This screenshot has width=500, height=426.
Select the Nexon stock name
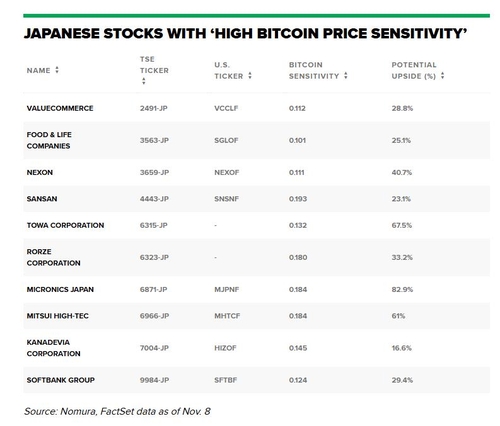pyautogui.click(x=40, y=172)
